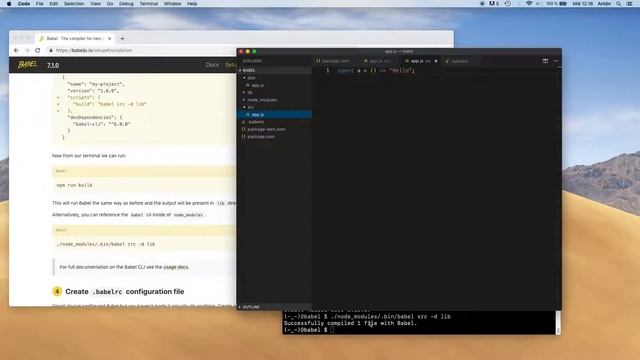The width and height of the screenshot is (640, 360).
Task: Open Notification Center list icon
Action: tap(630, 4)
